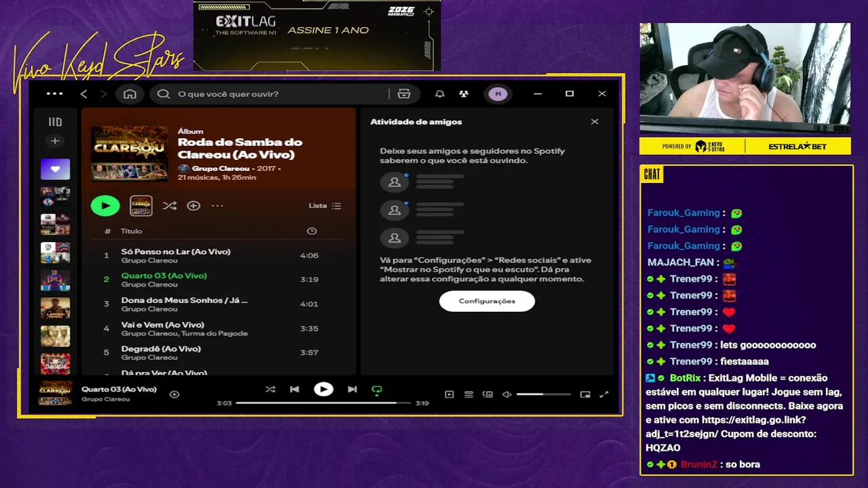
Task: Add current song with plus icon in player bar
Action: 174,394
